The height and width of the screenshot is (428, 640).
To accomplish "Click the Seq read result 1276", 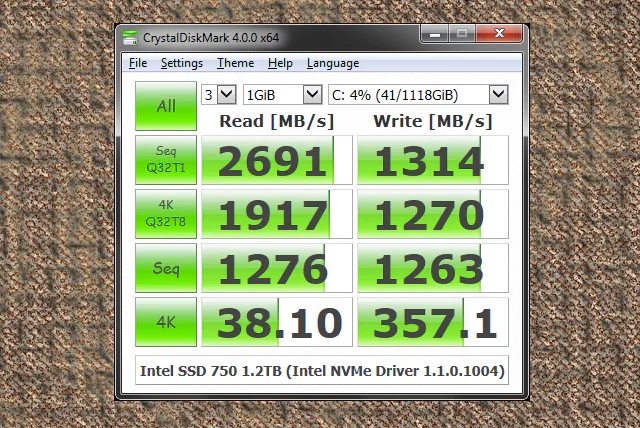I will point(277,268).
